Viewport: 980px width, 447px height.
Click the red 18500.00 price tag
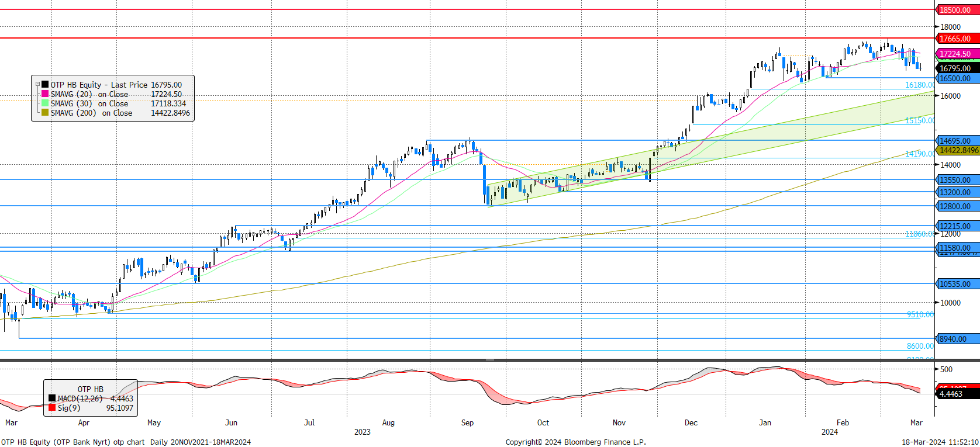958,10
